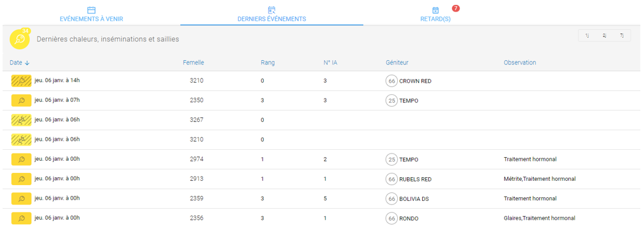Click the 25 badge on female 2974 row
644x232 pixels.
point(391,160)
